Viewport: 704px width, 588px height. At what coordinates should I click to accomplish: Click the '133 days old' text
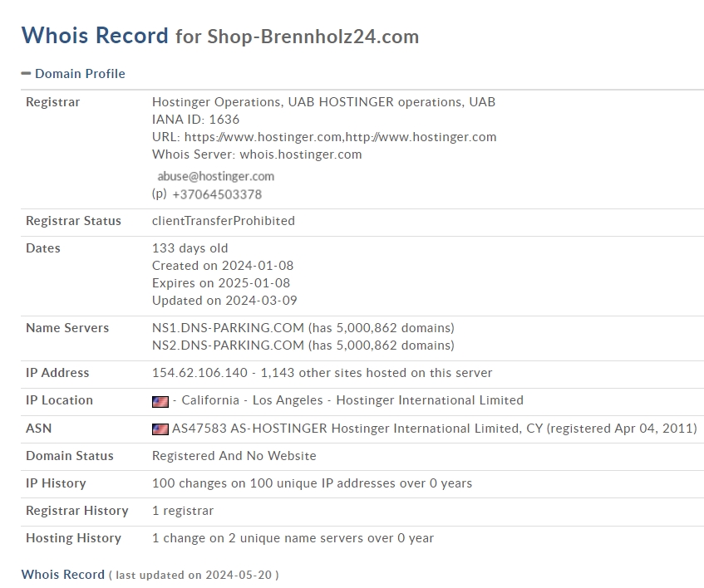[190, 248]
